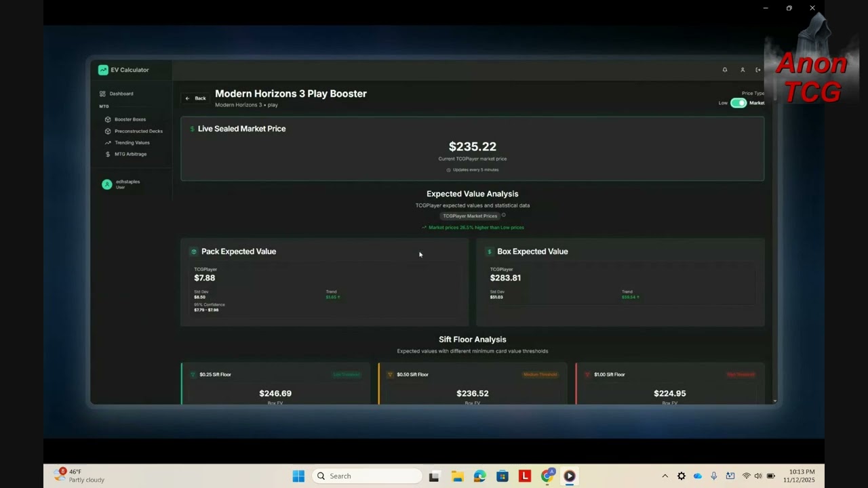Click the $236.52 box EV value
Image resolution: width=868 pixels, height=488 pixels.
473,393
